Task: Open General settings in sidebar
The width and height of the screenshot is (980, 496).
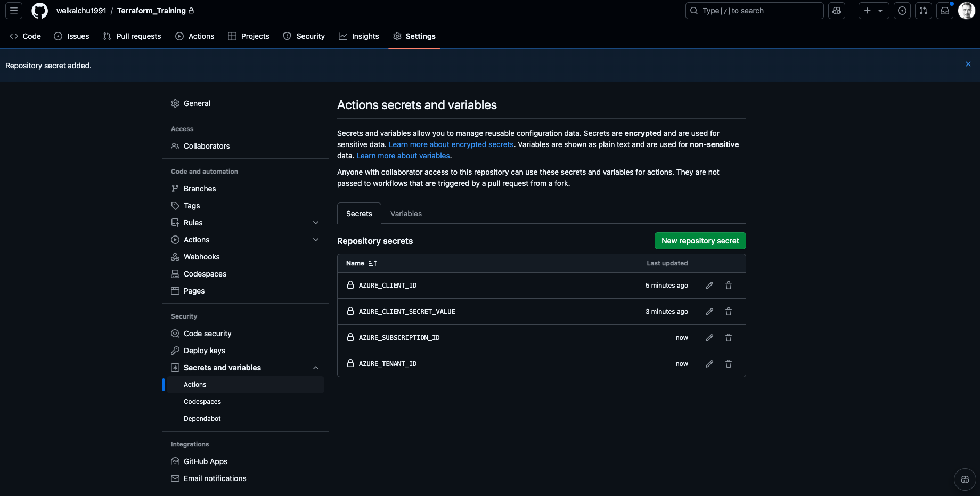Action: (246, 103)
